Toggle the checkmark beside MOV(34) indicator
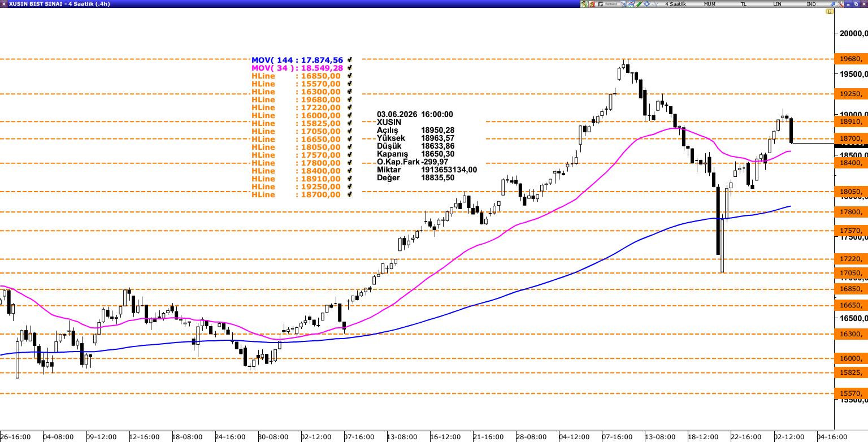This screenshot has height=442, width=868. pos(350,68)
